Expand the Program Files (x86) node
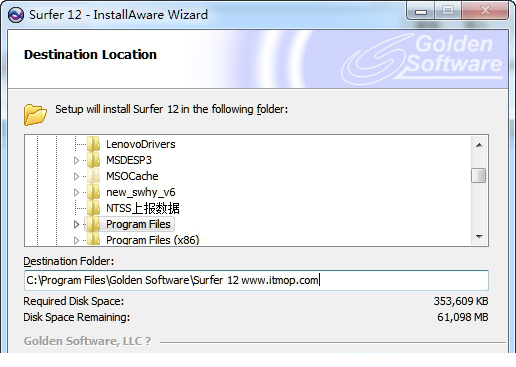This screenshot has width=516, height=367. tap(76, 240)
